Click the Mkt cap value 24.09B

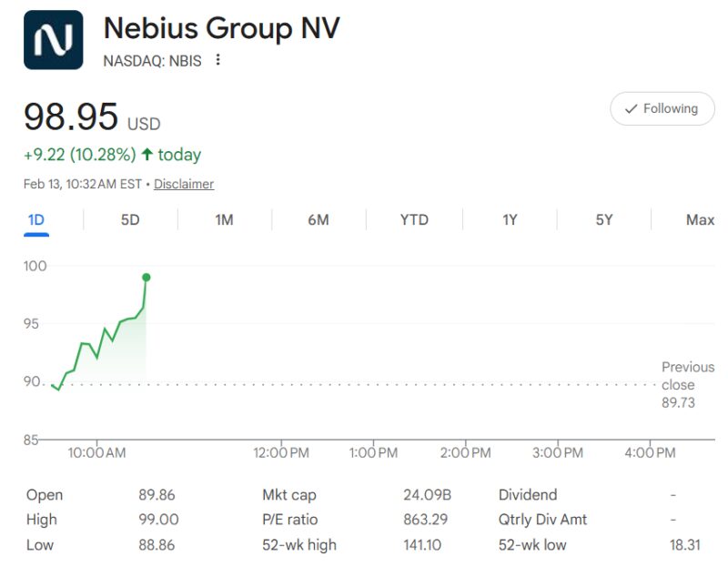[427, 495]
